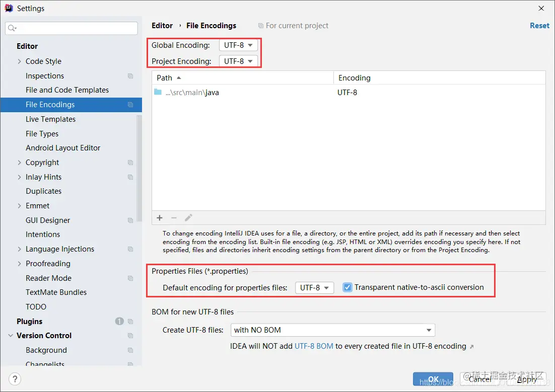Expand the Proofreading tree node

[20, 264]
